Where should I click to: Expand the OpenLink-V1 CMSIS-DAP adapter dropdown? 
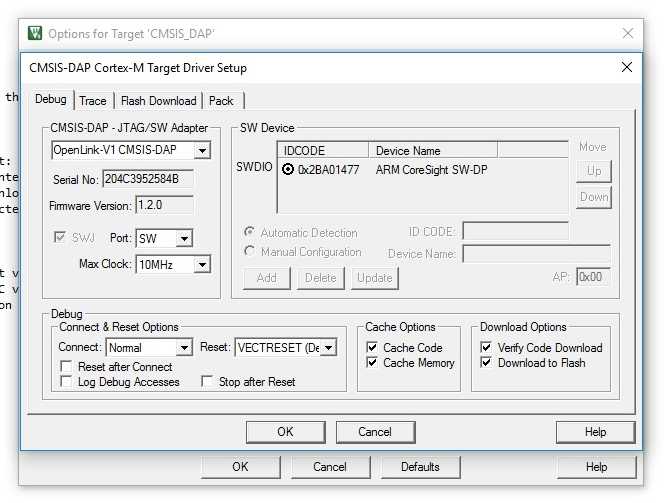[202, 151]
